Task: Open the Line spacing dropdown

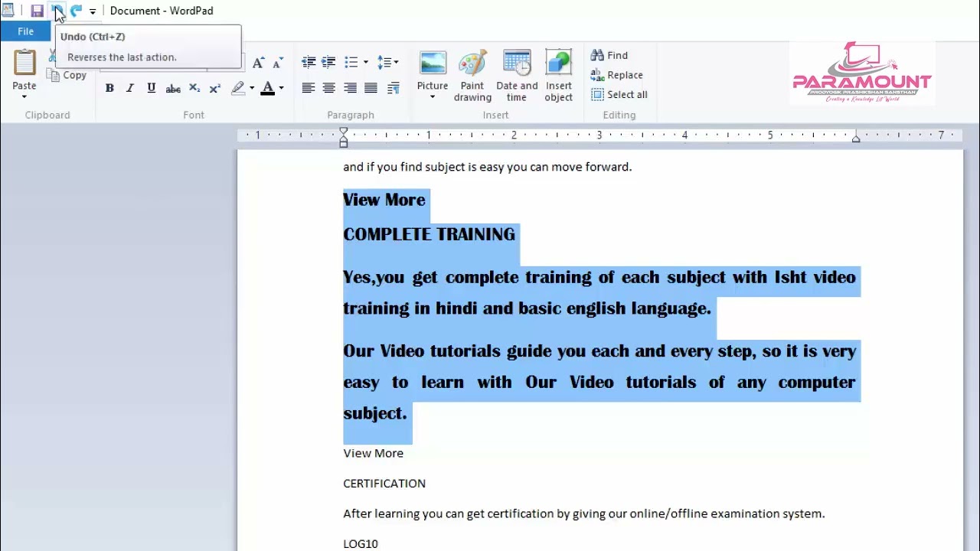Action: point(388,62)
